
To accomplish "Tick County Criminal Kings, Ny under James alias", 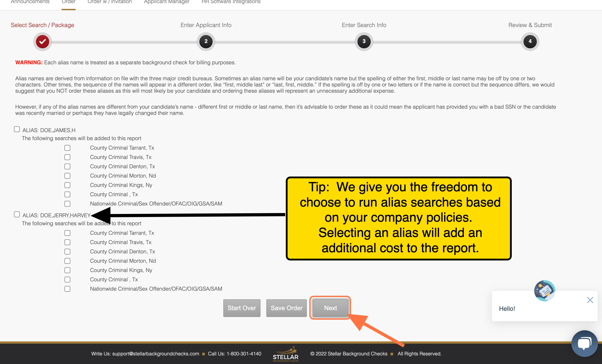I will pyautogui.click(x=67, y=185).
